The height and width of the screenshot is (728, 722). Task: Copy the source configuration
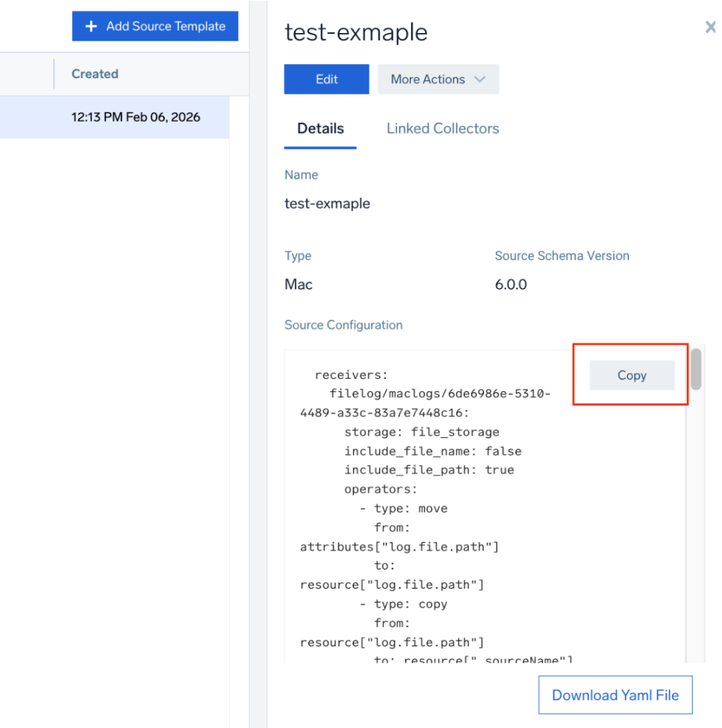pos(631,375)
